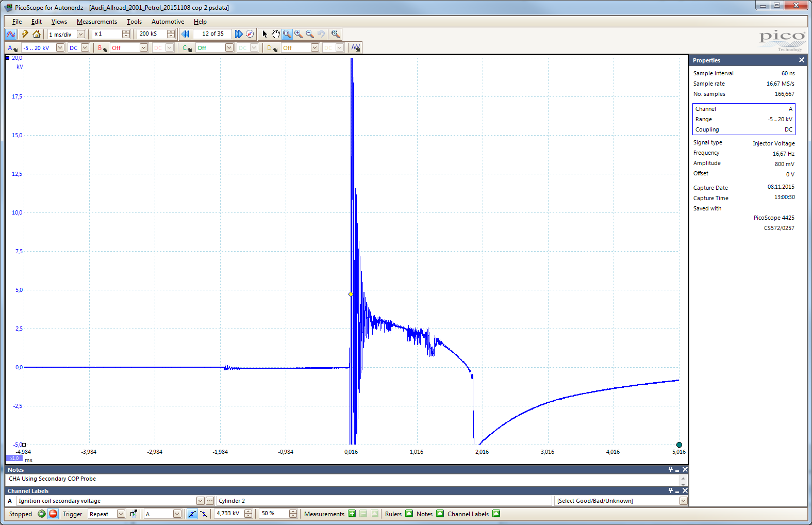Open Select Good/Bad/Unknown dropdown
812x525 pixels.
[x=683, y=501]
